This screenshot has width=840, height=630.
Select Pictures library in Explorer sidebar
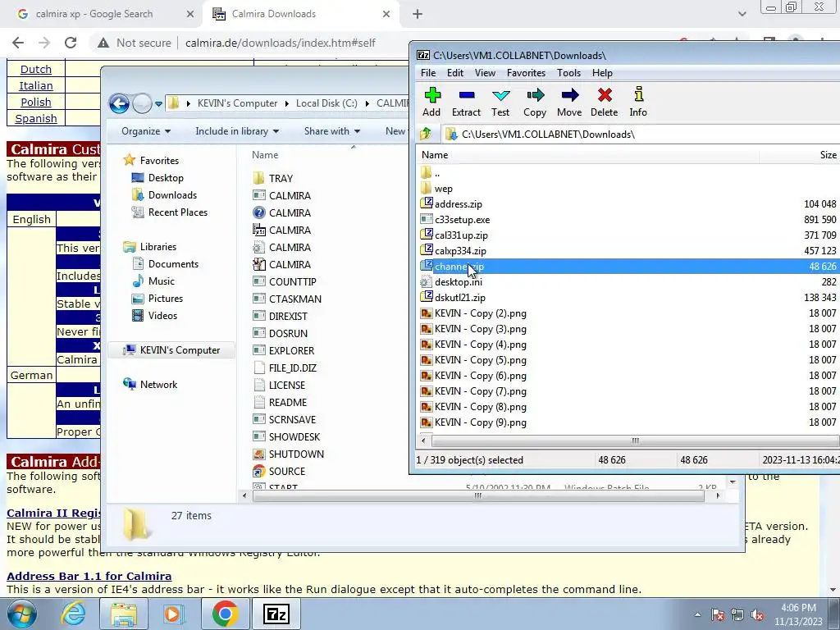(165, 298)
